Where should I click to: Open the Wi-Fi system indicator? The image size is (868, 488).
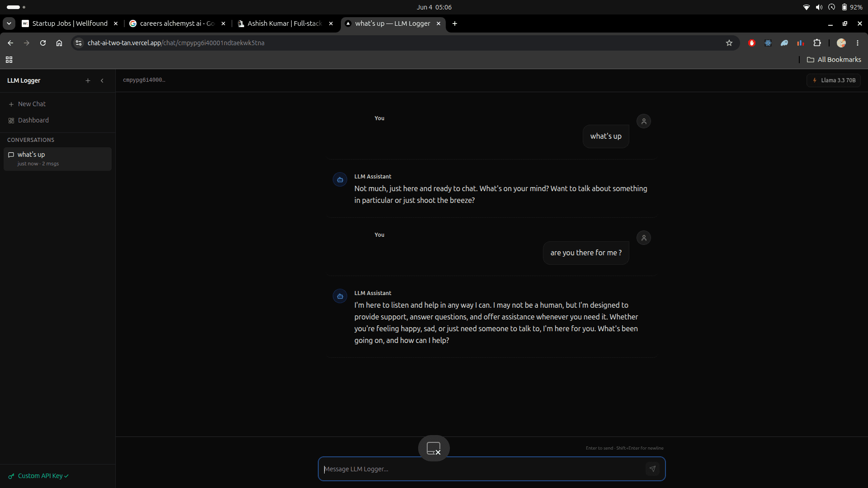806,7
